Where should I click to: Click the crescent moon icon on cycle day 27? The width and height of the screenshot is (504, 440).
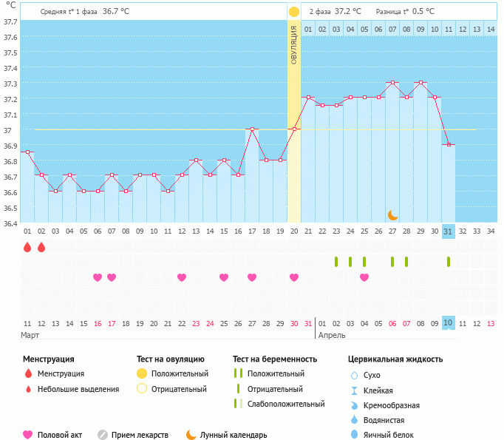(x=392, y=214)
